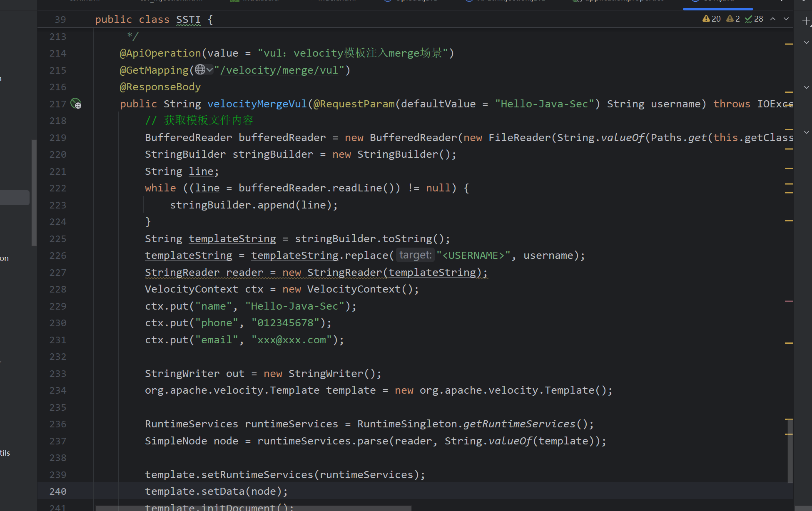Toggle a breakpoint on line 240
Image resolution: width=812 pixels, height=511 pixels.
tap(58, 491)
